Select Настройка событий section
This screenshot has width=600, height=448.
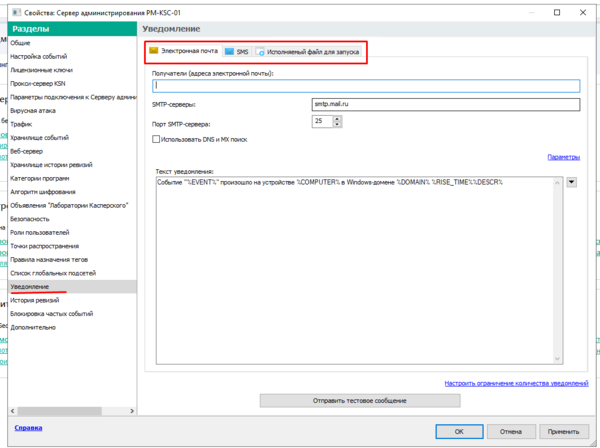point(72,56)
